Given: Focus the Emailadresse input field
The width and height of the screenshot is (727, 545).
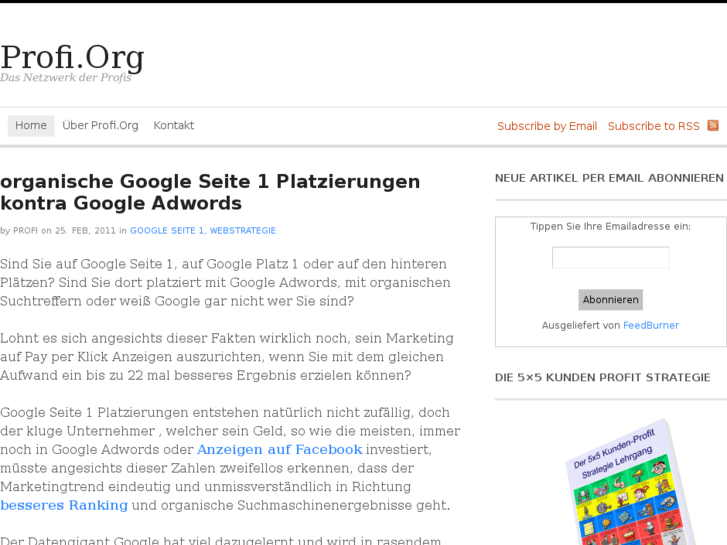Looking at the screenshot, I should click(x=611, y=257).
